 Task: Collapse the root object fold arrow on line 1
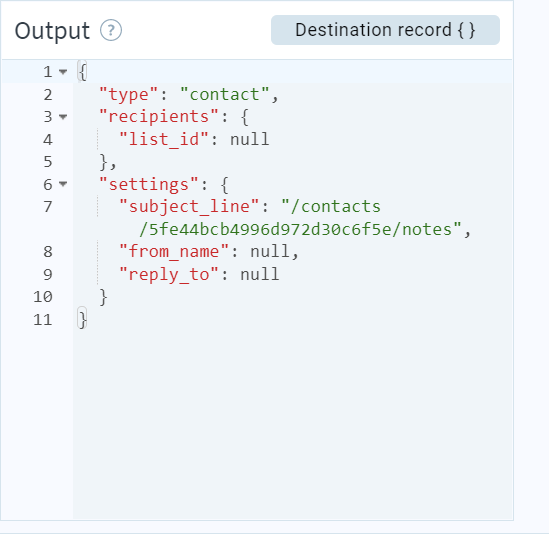tap(63, 72)
